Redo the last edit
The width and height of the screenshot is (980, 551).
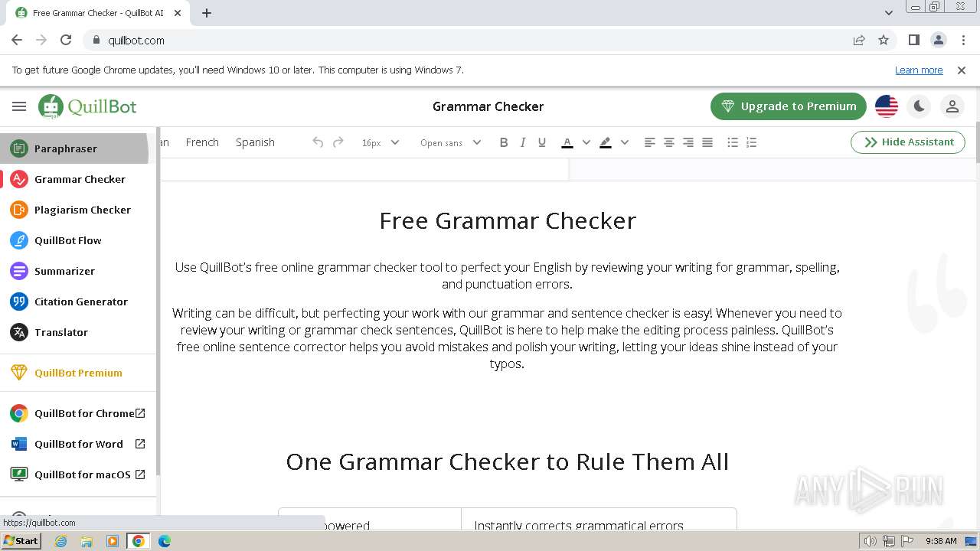pos(338,142)
